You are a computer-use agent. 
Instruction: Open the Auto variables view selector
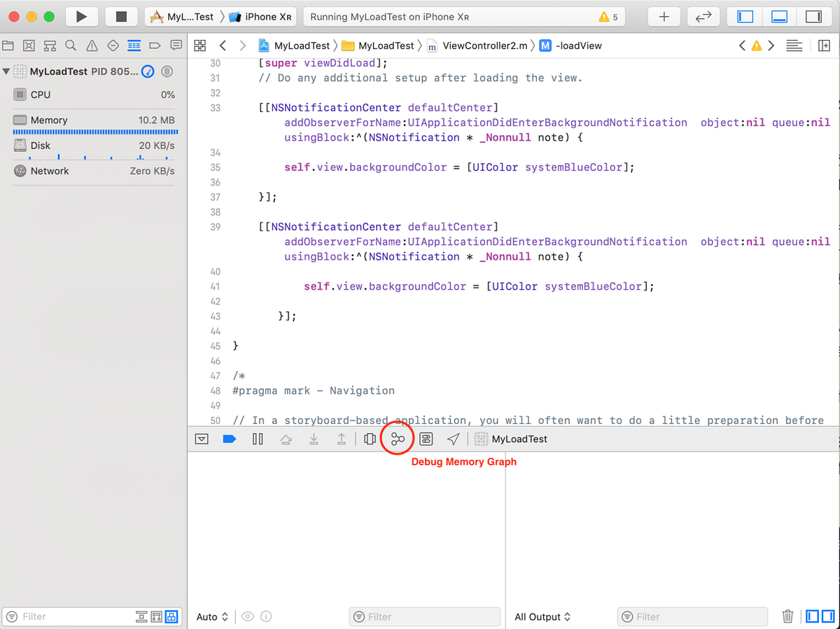(211, 616)
